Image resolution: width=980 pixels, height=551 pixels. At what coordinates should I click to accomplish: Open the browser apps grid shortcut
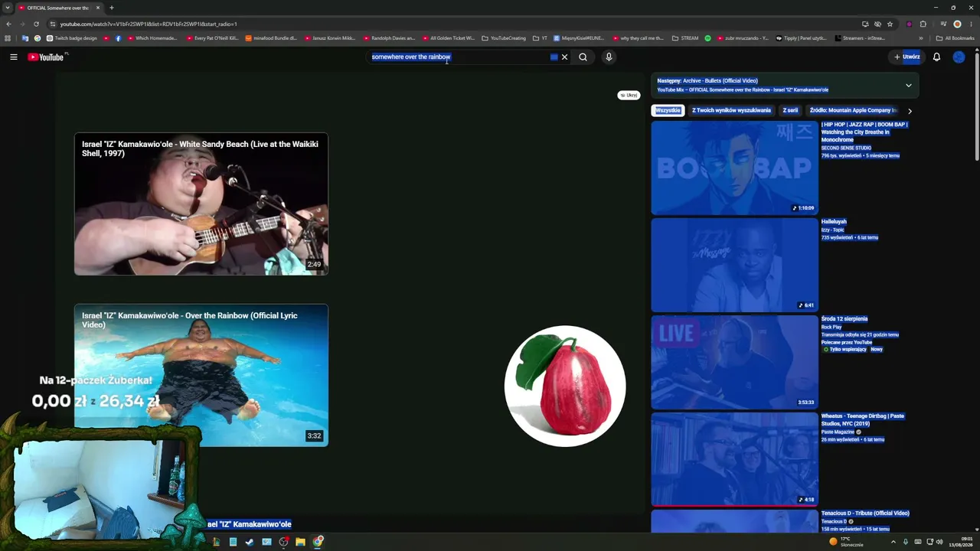tap(8, 38)
